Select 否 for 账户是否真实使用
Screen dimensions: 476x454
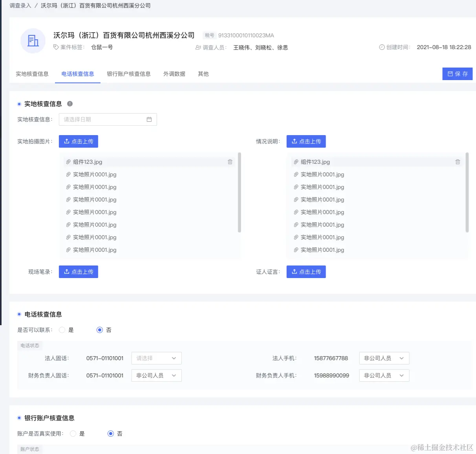[x=111, y=434]
